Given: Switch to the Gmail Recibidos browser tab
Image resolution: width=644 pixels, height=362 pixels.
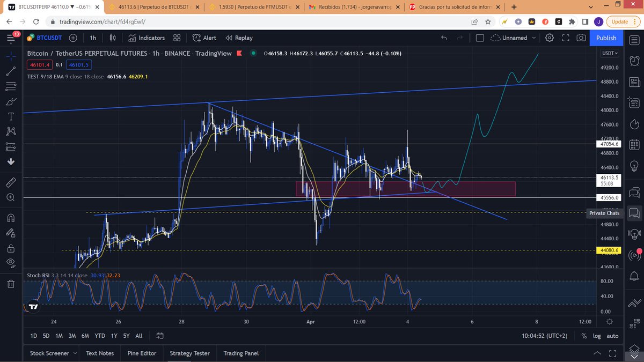Looking at the screenshot, I should (x=353, y=7).
